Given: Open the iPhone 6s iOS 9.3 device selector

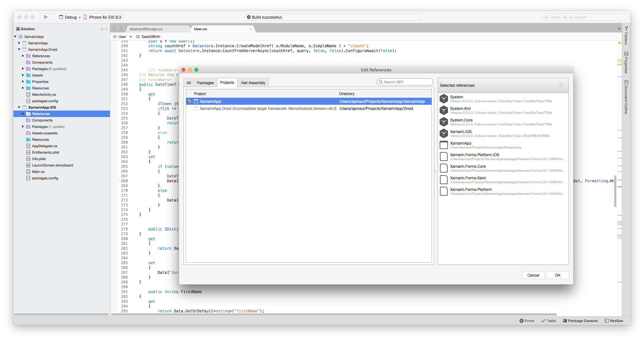Looking at the screenshot, I should [103, 17].
